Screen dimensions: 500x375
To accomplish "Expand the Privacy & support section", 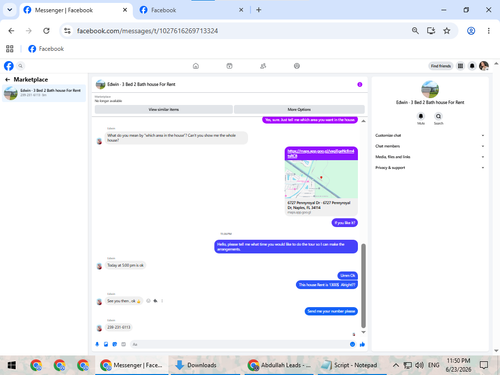I will point(430,167).
